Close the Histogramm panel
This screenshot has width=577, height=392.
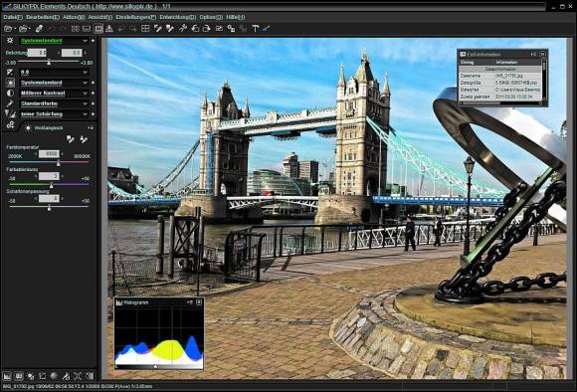pyautogui.click(x=199, y=302)
